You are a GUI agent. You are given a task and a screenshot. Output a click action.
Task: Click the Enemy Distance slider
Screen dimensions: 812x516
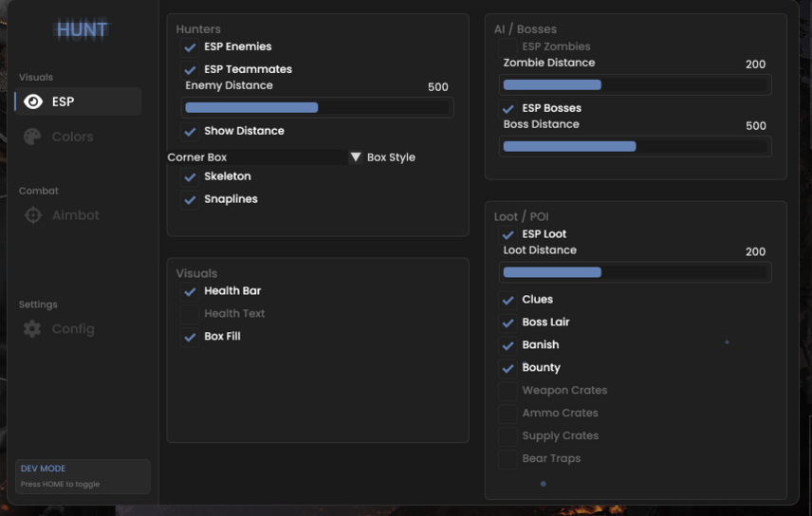pos(318,107)
